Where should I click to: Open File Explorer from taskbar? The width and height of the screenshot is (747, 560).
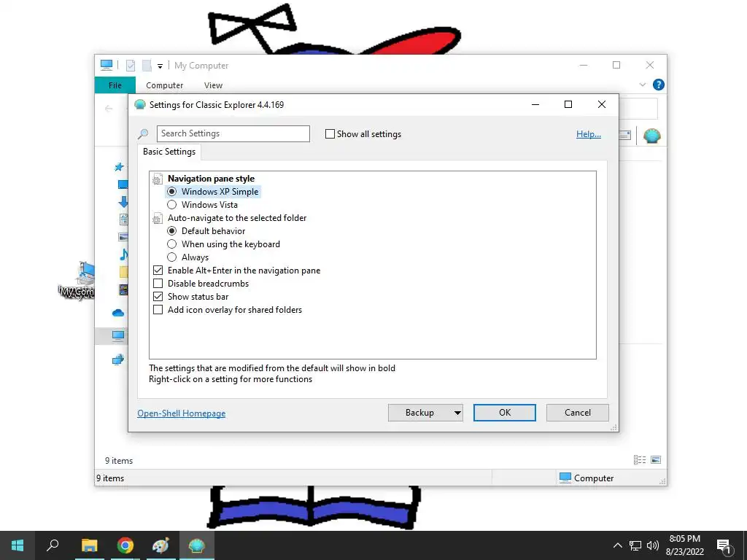89,545
